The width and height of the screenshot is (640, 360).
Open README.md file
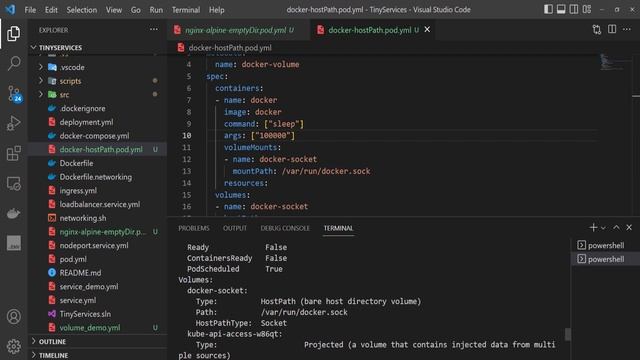(x=98, y=273)
